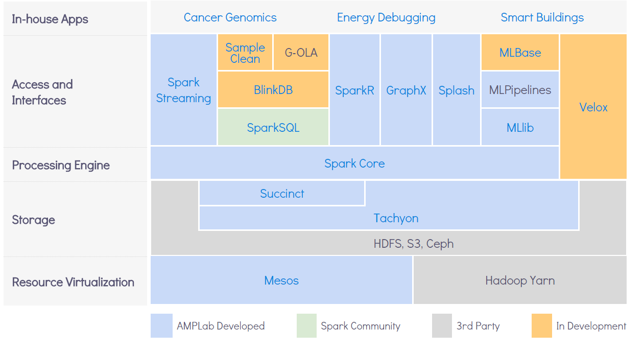Select the Velox block
The image size is (644, 352).
(x=593, y=107)
